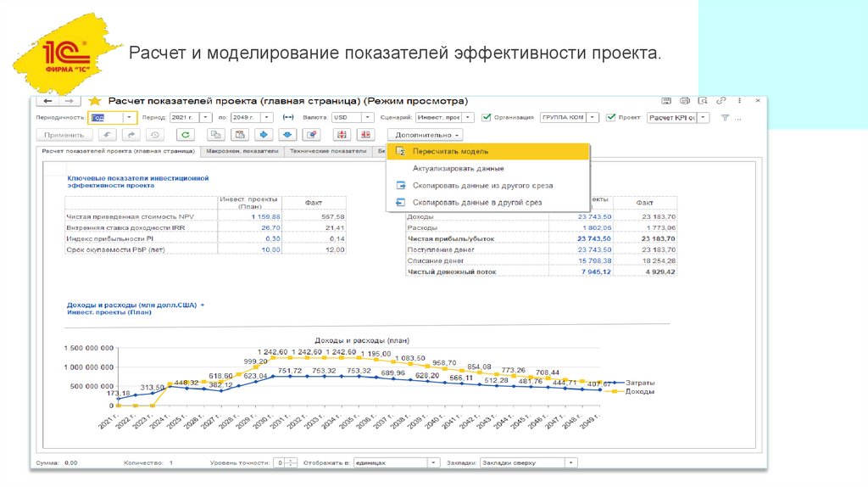Viewport: 868px width, 487px height.
Task: Choose Скопировать данные в другой срез
Action: click(x=487, y=203)
